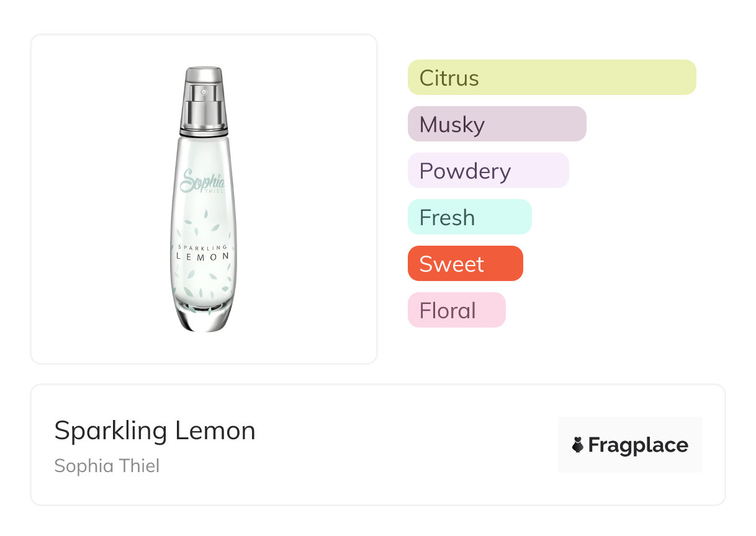Choose the Powdery accord bar

click(x=488, y=171)
